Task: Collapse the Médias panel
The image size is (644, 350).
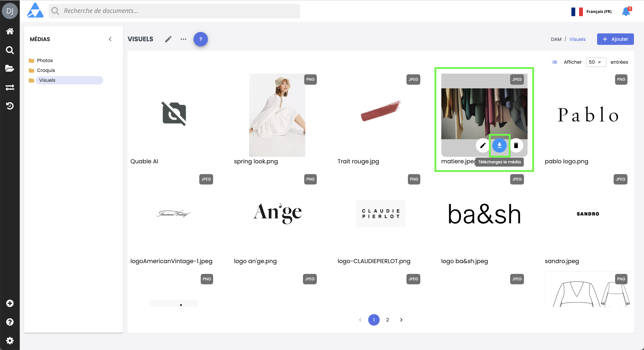Action: coord(110,39)
